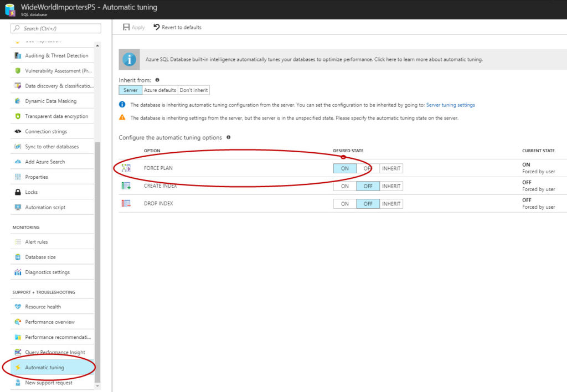Set DROP INDEX to INHERIT
The height and width of the screenshot is (392, 567).
[x=391, y=203]
